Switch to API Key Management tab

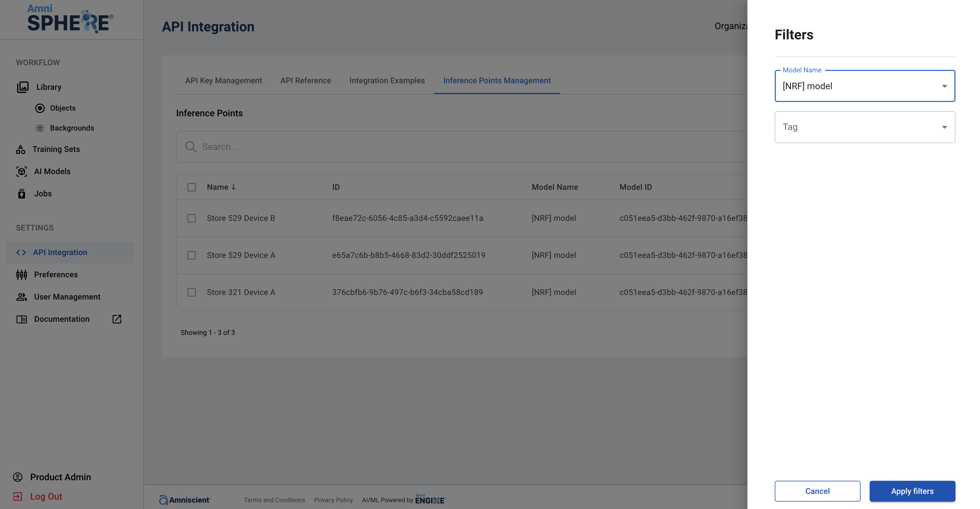(x=223, y=81)
